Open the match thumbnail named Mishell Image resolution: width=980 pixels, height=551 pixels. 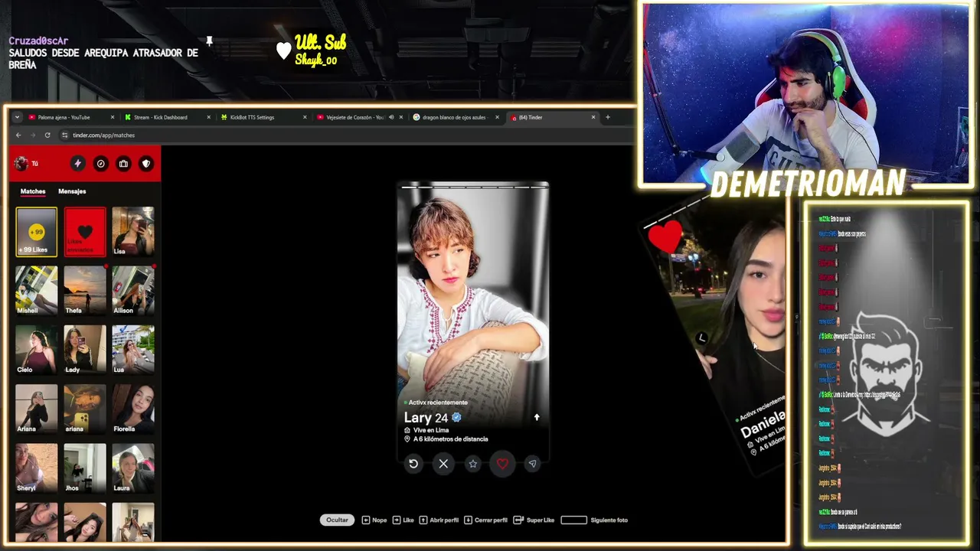click(36, 290)
